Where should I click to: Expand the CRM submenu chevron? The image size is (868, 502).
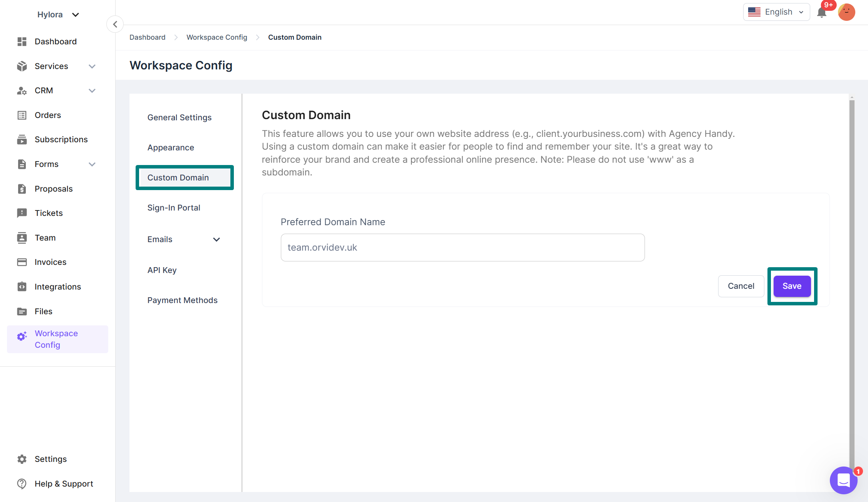[92, 91]
